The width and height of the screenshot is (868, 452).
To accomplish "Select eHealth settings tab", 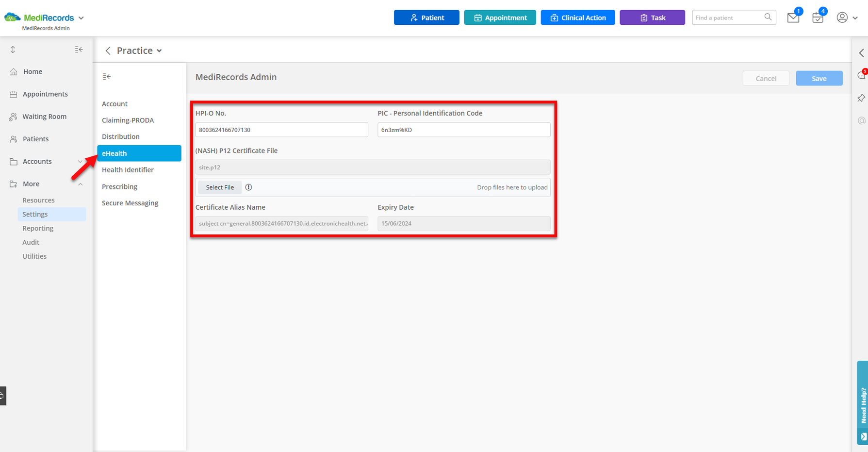I will point(139,153).
